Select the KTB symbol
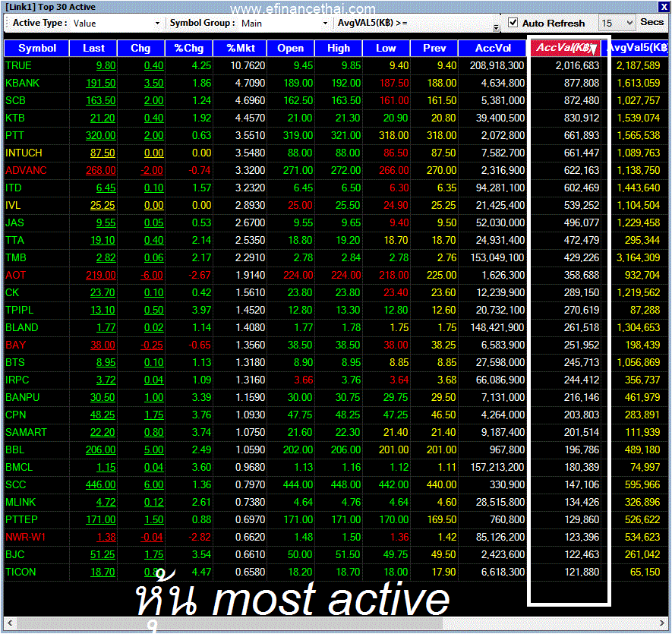 point(15,118)
